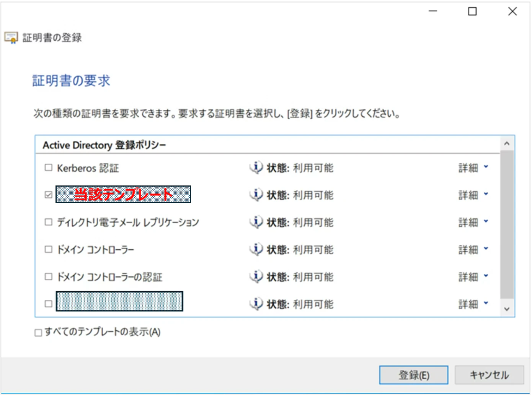Image resolution: width=532 pixels, height=395 pixels.
Task: Select ディレクトリ電子メール レプリケーション name
Action: (x=128, y=222)
